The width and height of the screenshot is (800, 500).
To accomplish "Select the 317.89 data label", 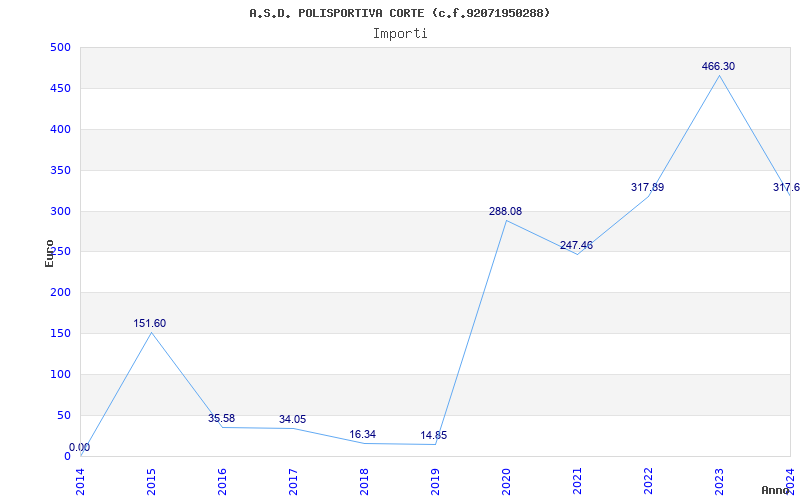I will click(x=647, y=187).
